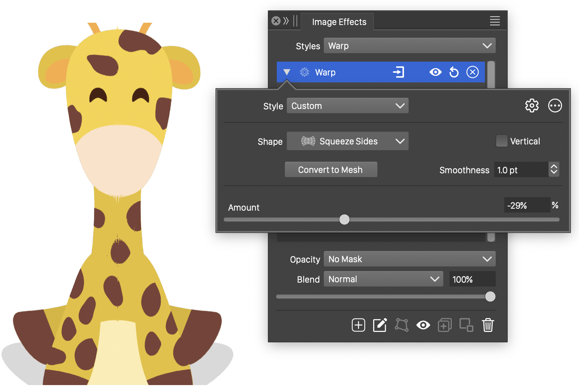Screen dimensions: 579x392
Task: Toggle the eye icon in the bottom toolbar
Action: point(423,325)
